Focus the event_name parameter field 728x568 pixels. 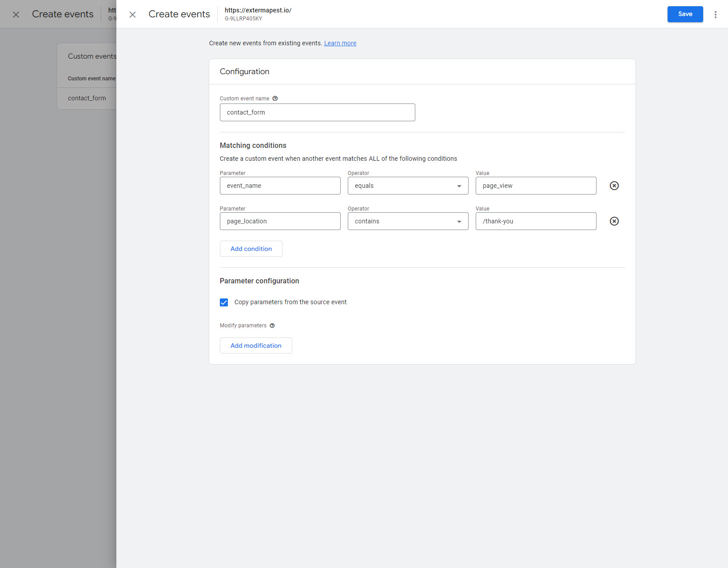[280, 186]
